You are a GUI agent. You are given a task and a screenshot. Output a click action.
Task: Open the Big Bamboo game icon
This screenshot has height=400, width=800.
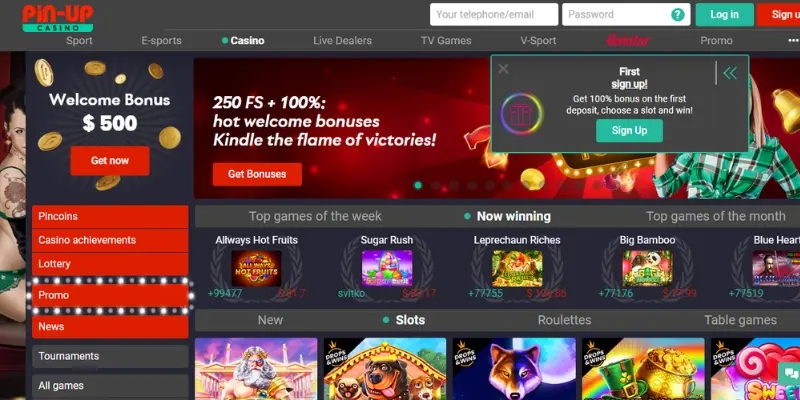[x=647, y=268]
